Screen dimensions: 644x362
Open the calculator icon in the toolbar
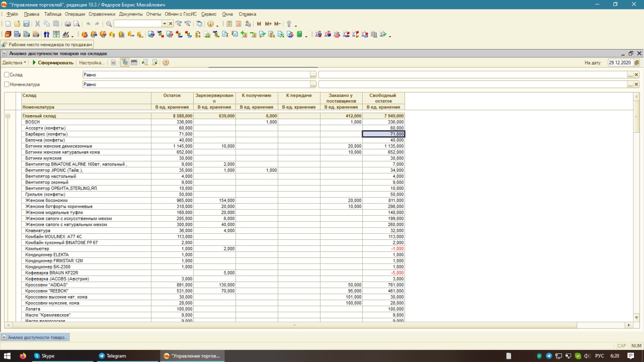tap(229, 24)
